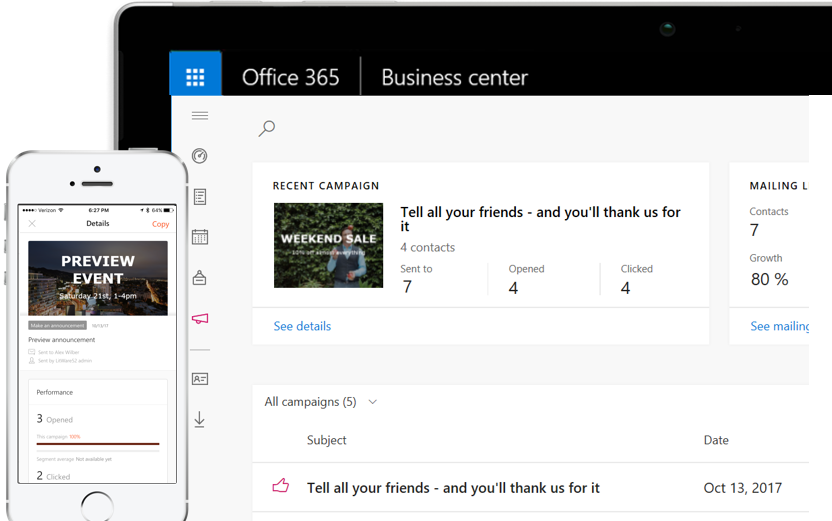Click the thumbs-up icon beside campaign row
This screenshot has height=521, width=832.
(281, 485)
